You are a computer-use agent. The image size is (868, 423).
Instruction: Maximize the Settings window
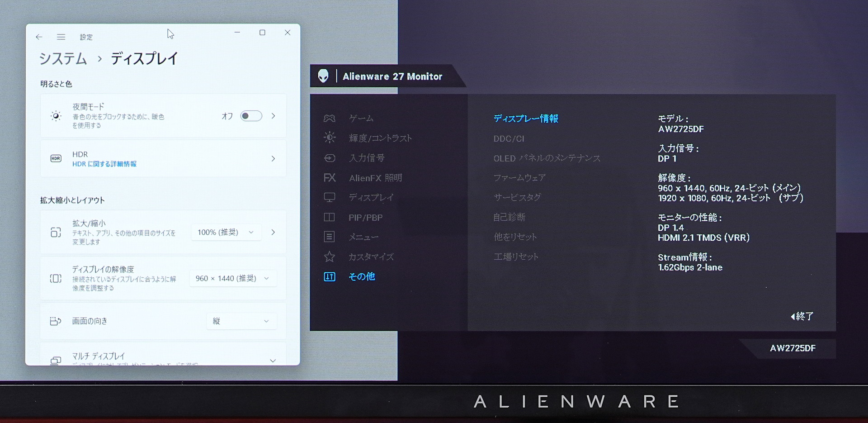[x=262, y=33]
